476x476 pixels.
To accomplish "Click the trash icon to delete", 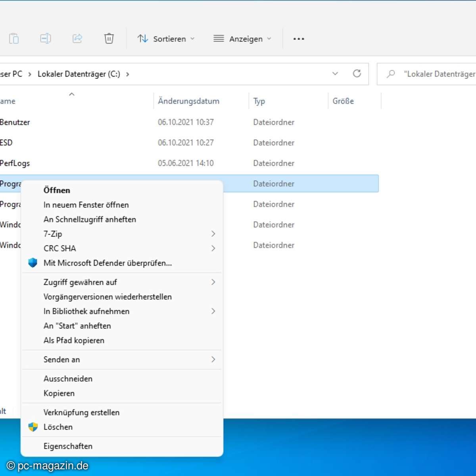I will [x=109, y=38].
